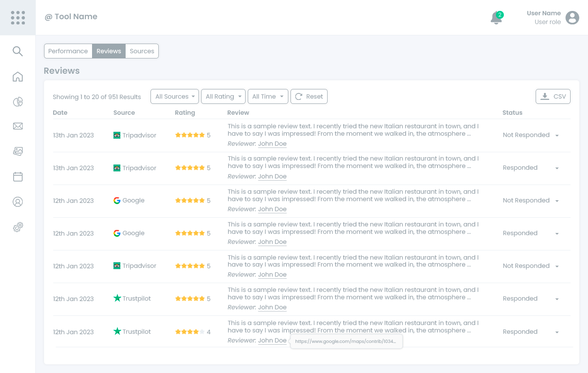Open John Doe link in 4-star Trustpilot review
This screenshot has width=588, height=373.
pos(272,340)
